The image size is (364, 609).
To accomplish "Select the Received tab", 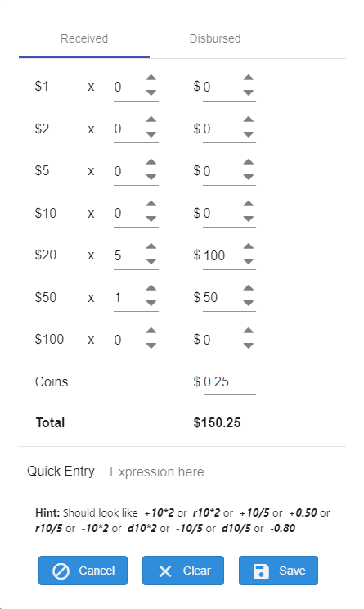I will [84, 38].
